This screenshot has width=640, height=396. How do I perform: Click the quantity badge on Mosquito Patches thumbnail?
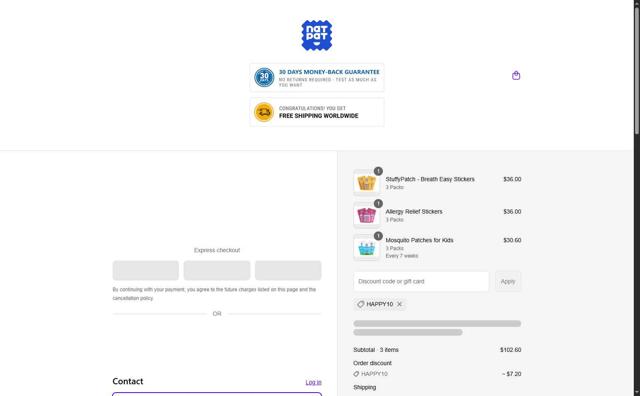(x=378, y=236)
